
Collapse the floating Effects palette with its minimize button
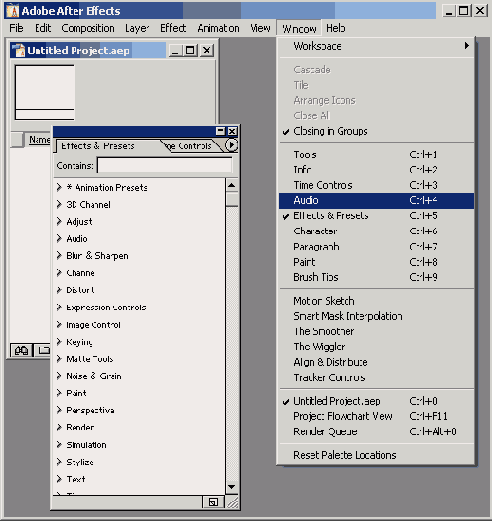(x=220, y=131)
